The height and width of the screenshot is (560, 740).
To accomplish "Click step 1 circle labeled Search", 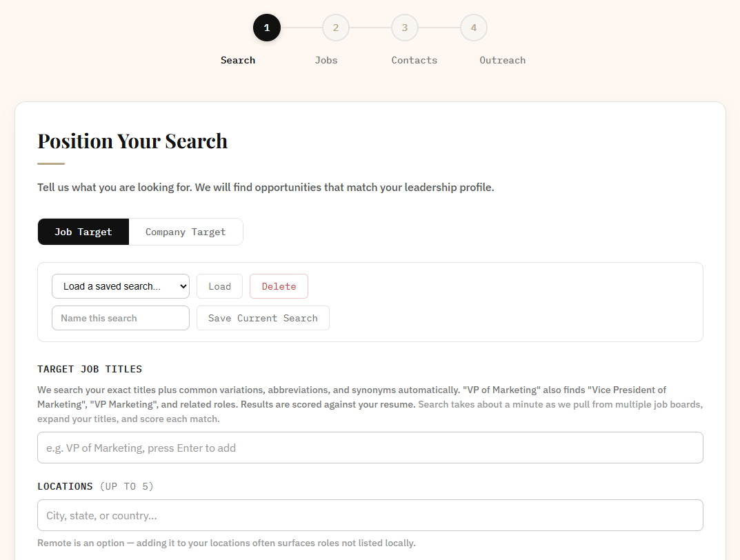I will pyautogui.click(x=267, y=28).
